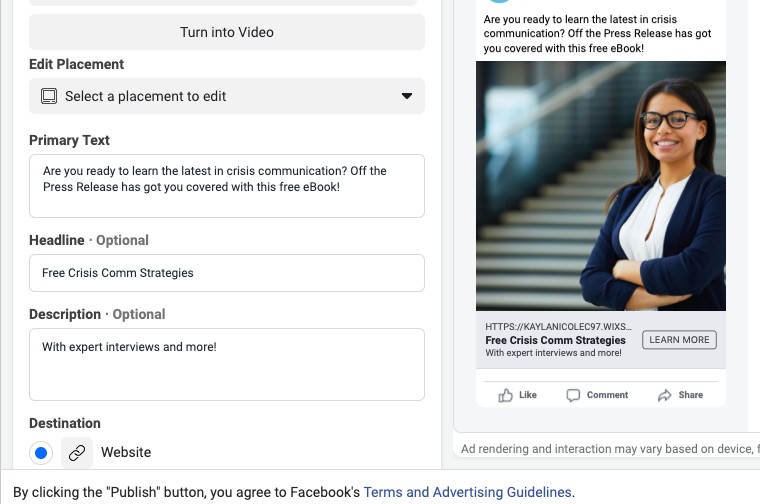Viewport: 760px width, 504px height.
Task: Click the ad preview image of woman
Action: point(601,186)
